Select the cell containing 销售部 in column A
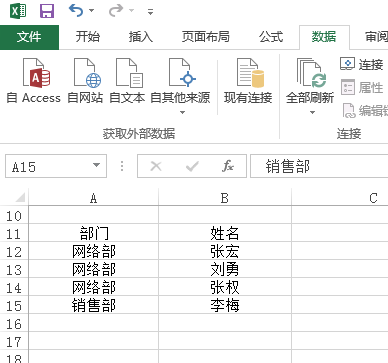Screen dimensions: 388x363 coord(94,305)
